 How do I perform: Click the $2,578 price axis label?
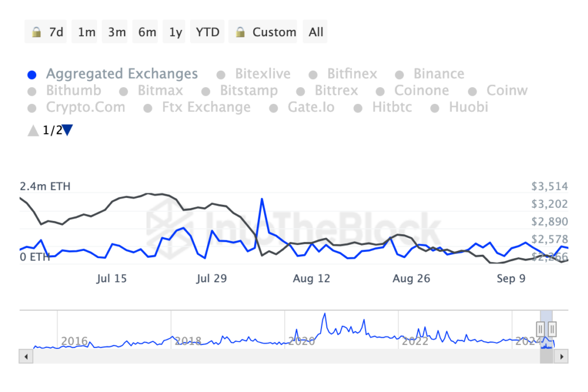550,239
